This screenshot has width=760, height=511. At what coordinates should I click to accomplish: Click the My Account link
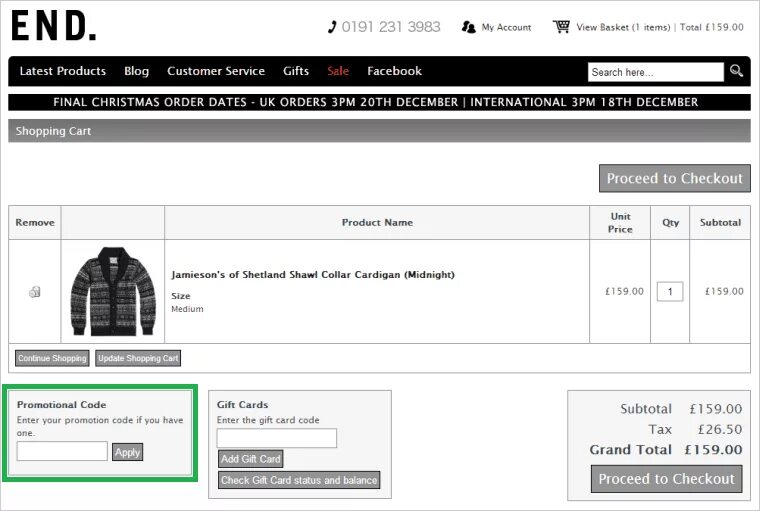(x=506, y=27)
